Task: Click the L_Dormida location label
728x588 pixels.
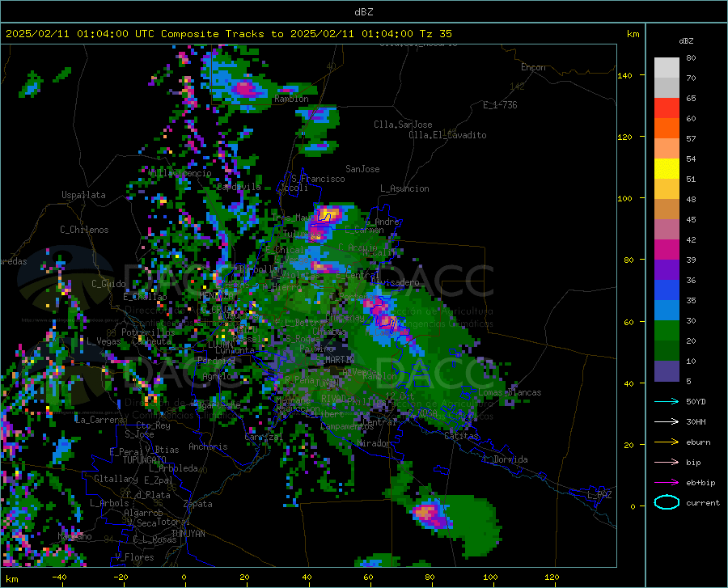Action: 505,459
